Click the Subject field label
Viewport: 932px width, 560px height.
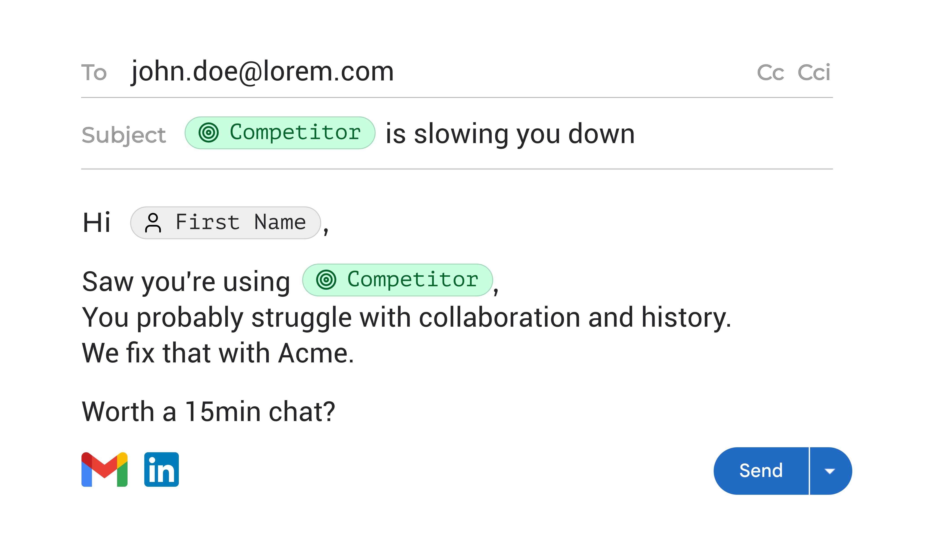(124, 135)
